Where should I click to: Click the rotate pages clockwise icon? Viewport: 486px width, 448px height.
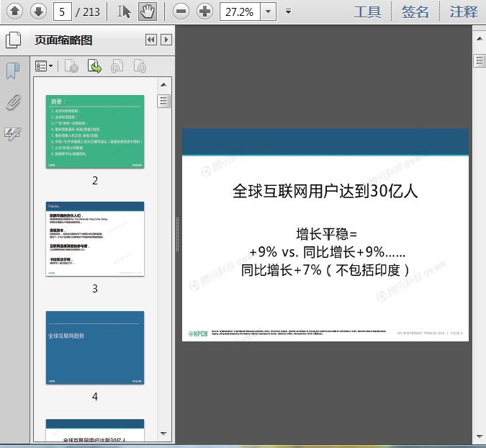click(x=140, y=66)
